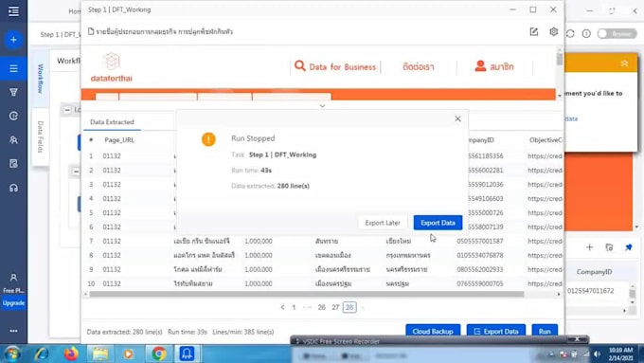Open Chrome from taskbar
The width and height of the screenshot is (644, 363).
pos(158,354)
